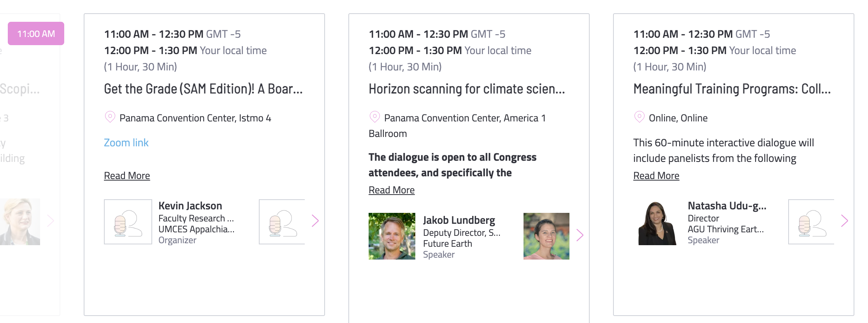Open the Get the Grade (SAM Edition) session title

(x=203, y=89)
